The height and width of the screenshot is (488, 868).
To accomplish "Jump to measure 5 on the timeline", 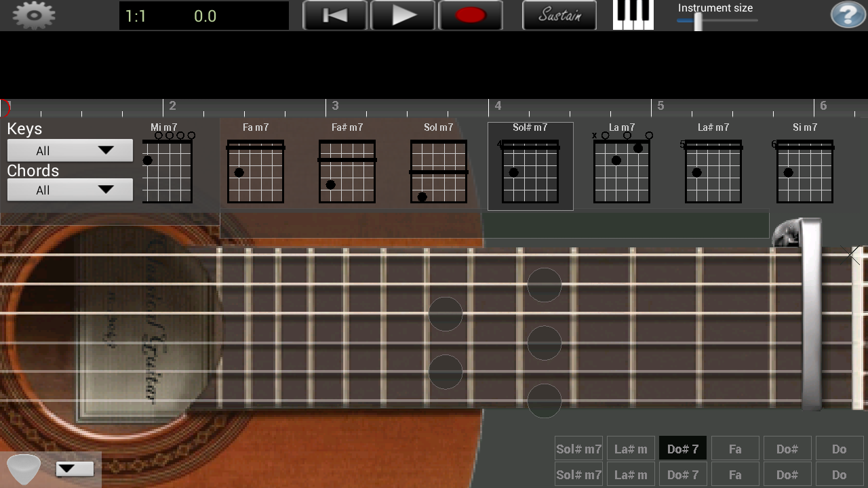I will 660,106.
